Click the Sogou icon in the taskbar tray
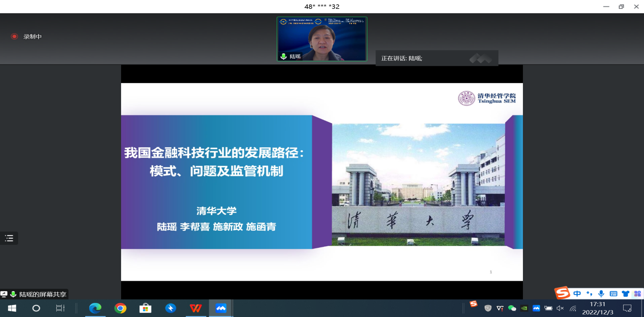This screenshot has width=644, height=317. click(474, 304)
